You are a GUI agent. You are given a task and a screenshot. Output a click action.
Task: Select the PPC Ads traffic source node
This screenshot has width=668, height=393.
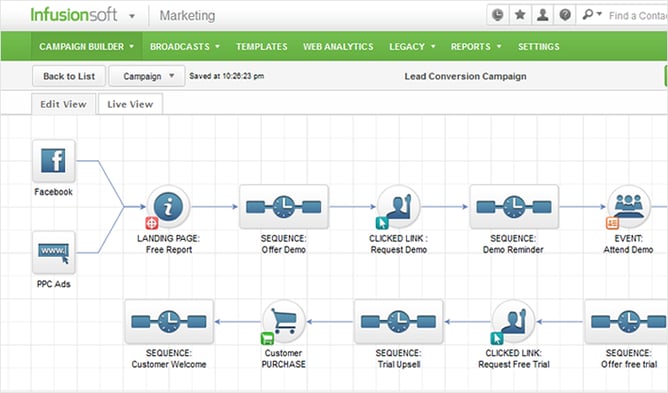(54, 253)
